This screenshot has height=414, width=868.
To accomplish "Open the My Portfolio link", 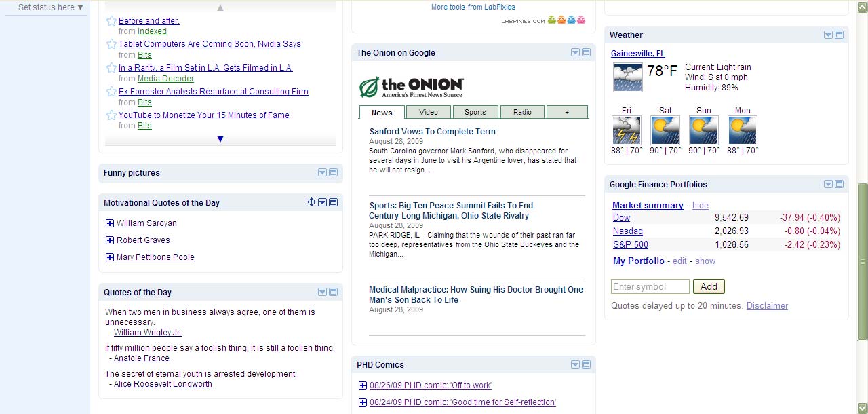I will [639, 261].
